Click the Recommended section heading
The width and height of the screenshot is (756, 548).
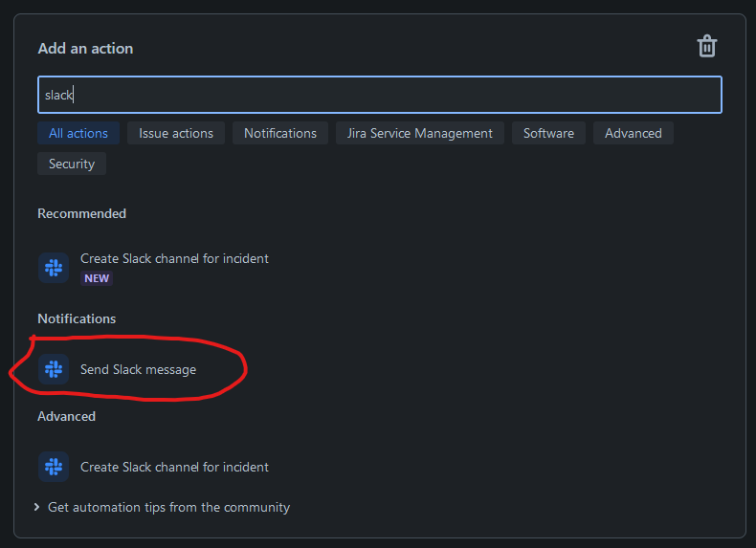click(82, 213)
